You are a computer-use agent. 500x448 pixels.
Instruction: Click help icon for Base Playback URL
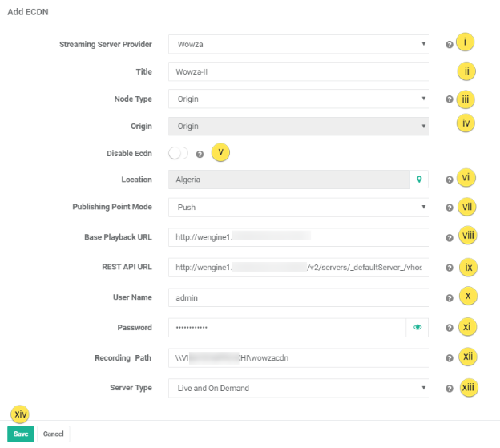[x=448, y=238]
